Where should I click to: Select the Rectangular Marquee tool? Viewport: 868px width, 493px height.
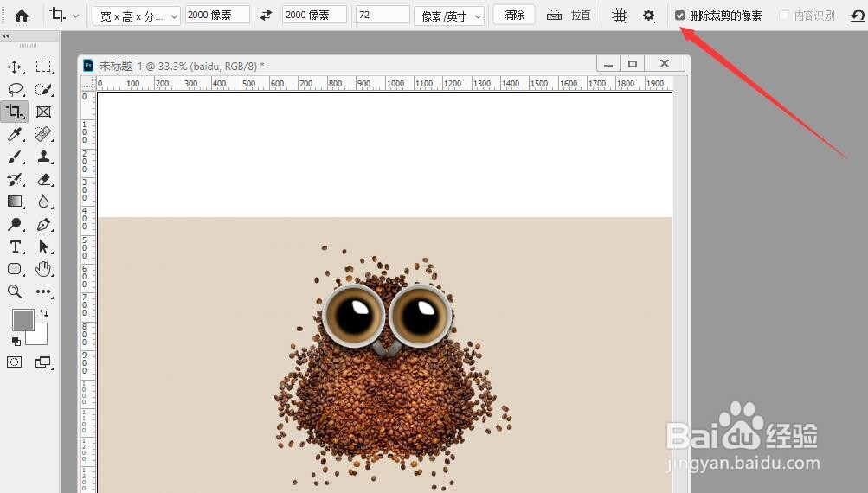43,67
